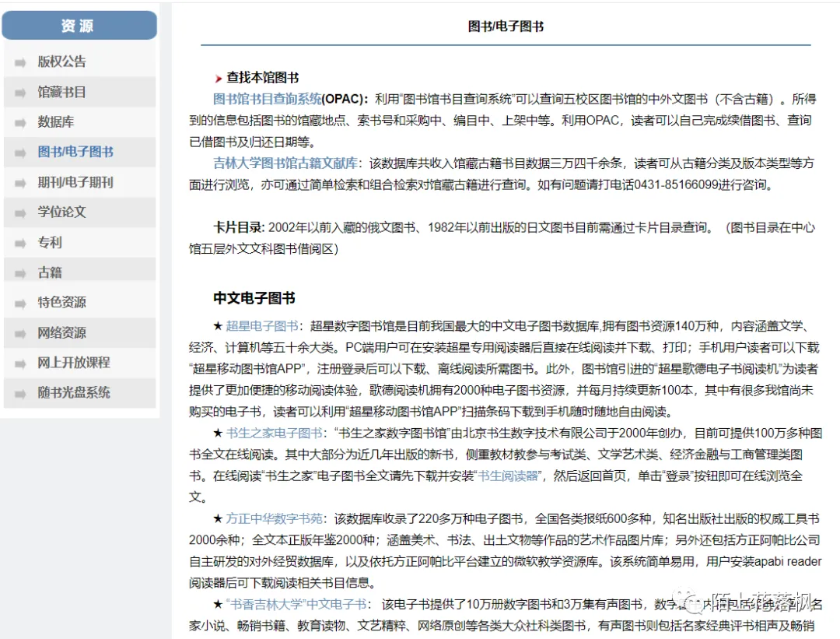Open 随书光盘系统 sidebar entry

point(74,393)
